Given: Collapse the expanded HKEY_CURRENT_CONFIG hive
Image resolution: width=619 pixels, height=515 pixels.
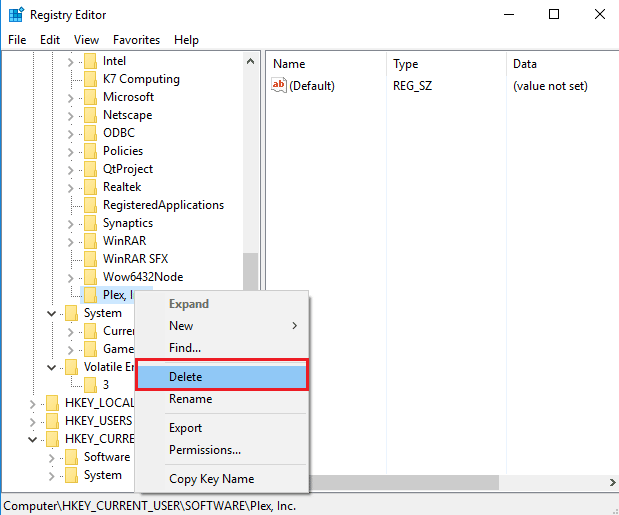Looking at the screenshot, I should click(x=32, y=439).
